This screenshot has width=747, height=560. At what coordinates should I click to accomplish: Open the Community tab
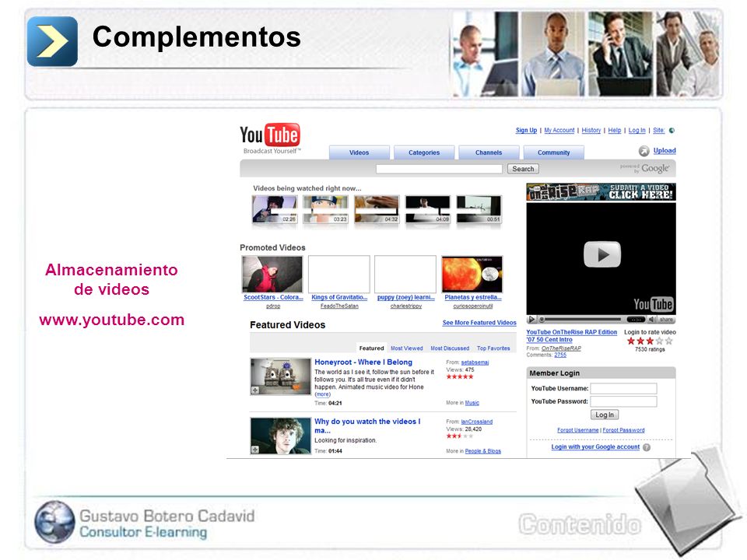(553, 152)
